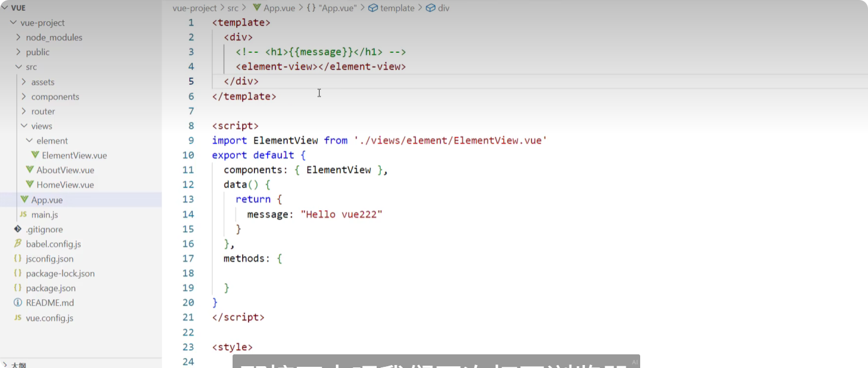
Task: Click line number 22 in the gutter
Action: (x=188, y=332)
